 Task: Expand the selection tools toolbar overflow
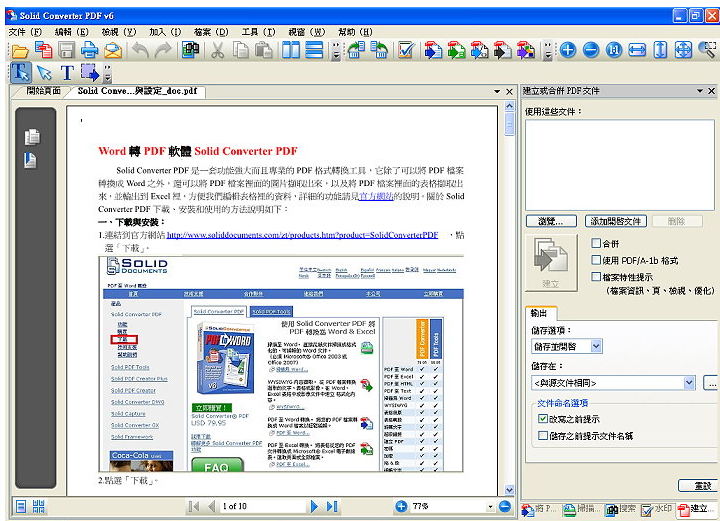(107, 73)
